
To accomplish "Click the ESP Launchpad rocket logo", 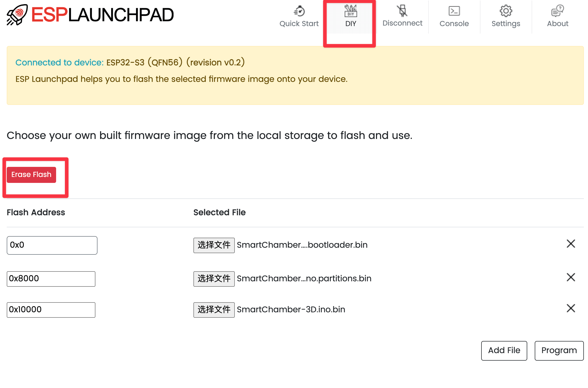I will (x=17, y=15).
